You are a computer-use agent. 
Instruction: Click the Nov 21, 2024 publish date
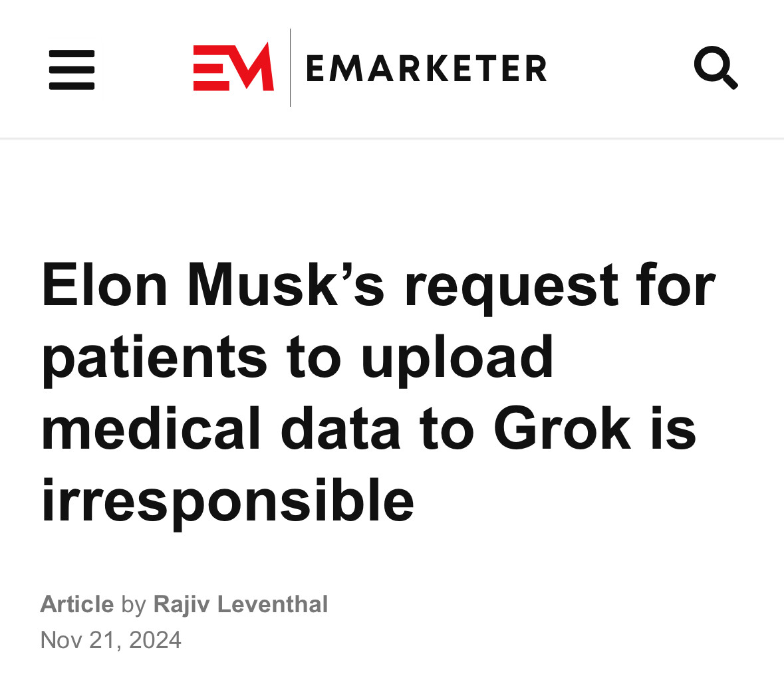(110, 640)
